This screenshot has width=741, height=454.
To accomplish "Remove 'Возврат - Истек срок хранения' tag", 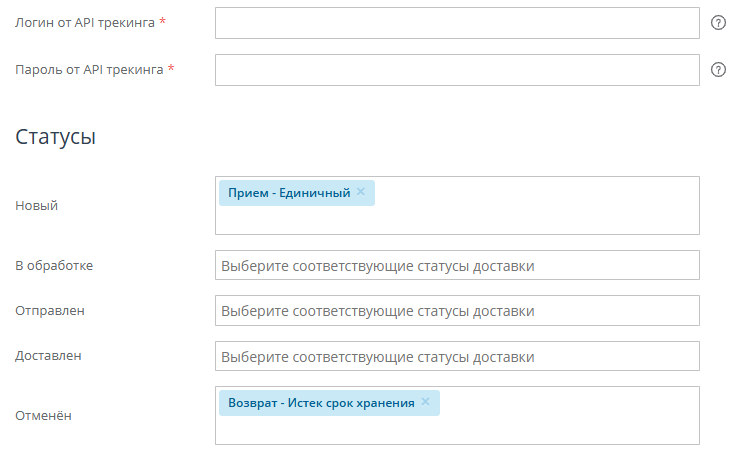I will coord(425,402).
